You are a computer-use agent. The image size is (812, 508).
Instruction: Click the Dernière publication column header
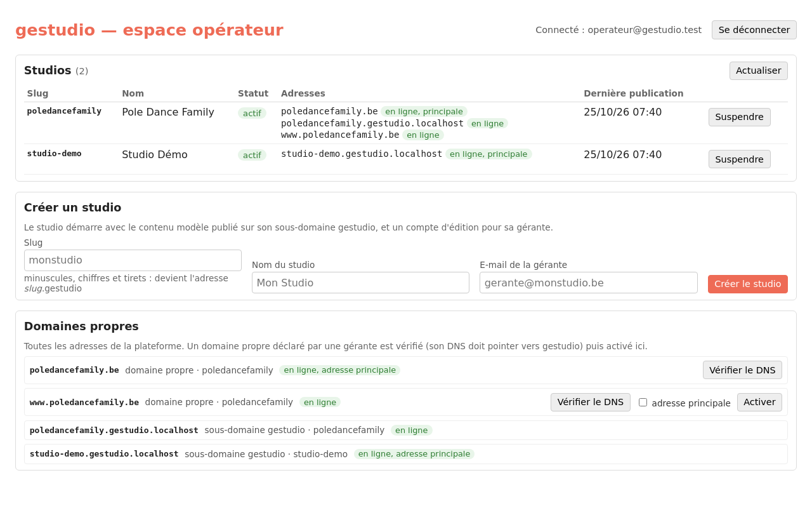pos(634,93)
